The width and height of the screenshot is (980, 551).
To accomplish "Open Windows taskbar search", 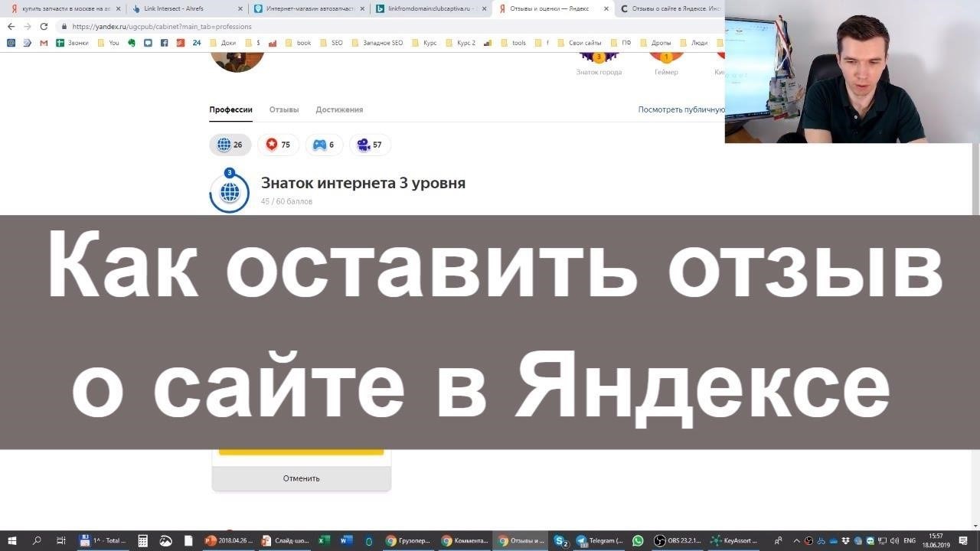I will (x=37, y=540).
